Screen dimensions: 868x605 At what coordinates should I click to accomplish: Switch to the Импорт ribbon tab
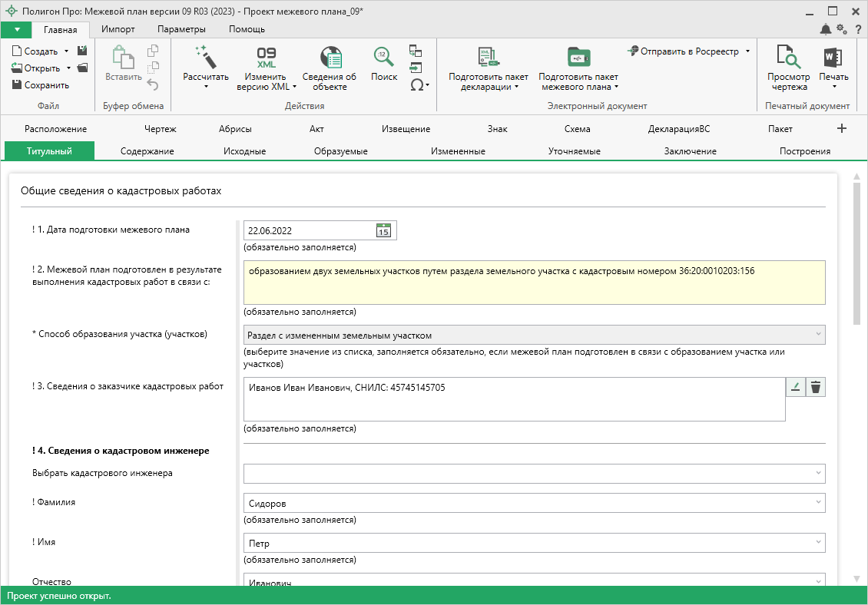coord(118,29)
